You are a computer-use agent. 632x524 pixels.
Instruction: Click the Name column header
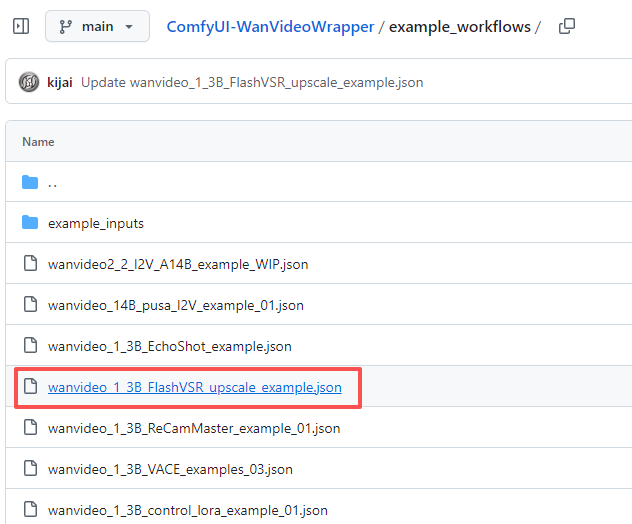click(x=38, y=142)
